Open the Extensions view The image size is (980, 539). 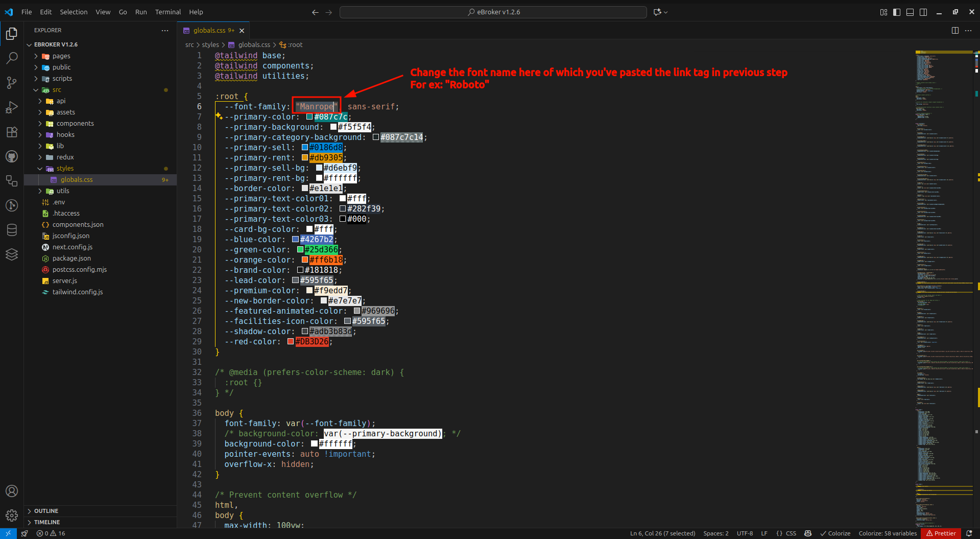coord(11,132)
